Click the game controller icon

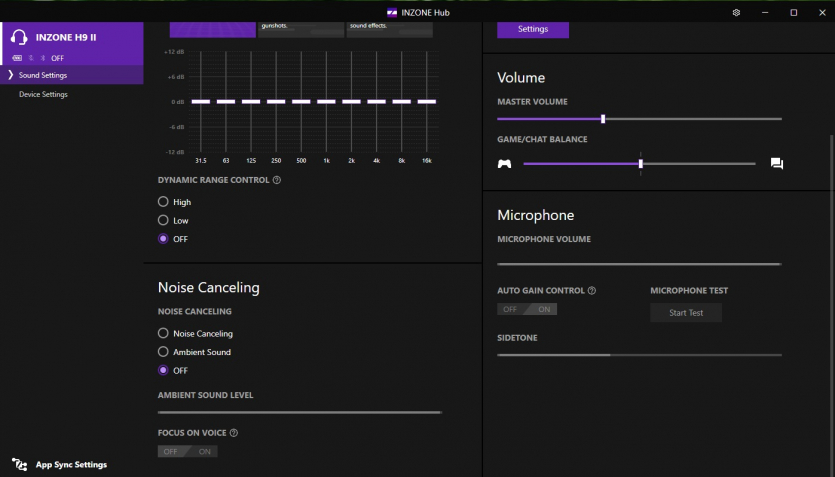pyautogui.click(x=505, y=164)
